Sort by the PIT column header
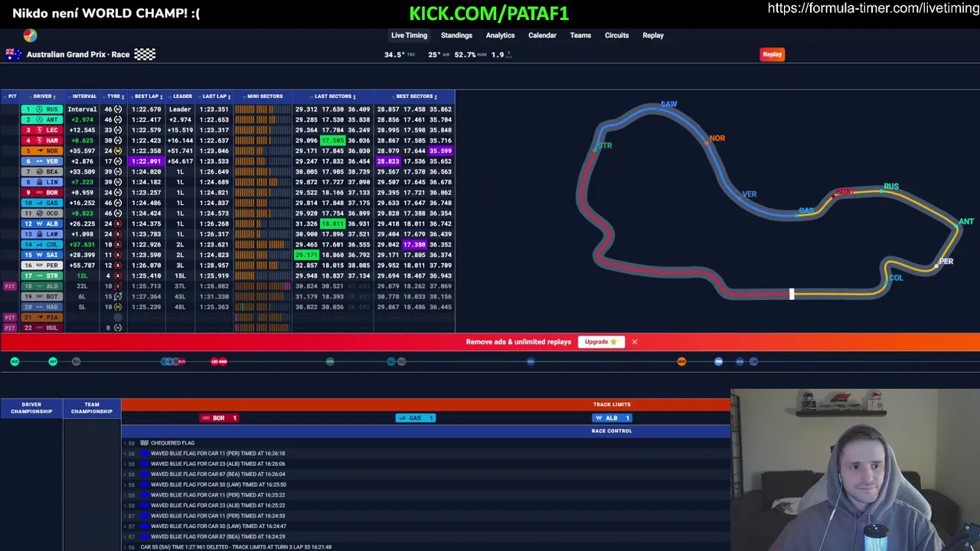This screenshot has height=551, width=980. (11, 96)
